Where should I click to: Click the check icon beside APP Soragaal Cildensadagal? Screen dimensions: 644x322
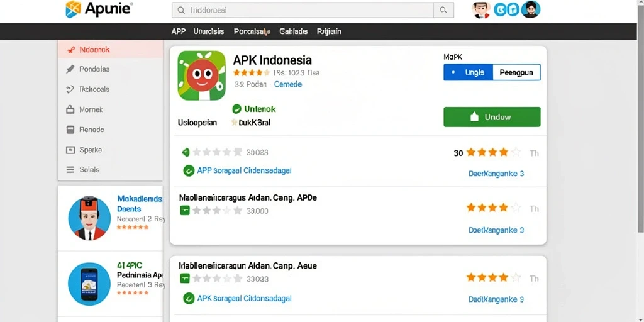189,171
